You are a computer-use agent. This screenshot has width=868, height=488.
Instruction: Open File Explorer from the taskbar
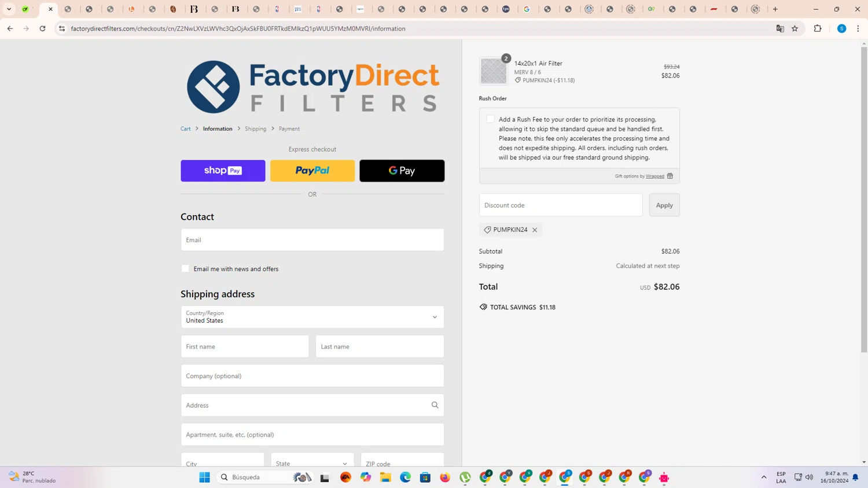point(385,477)
